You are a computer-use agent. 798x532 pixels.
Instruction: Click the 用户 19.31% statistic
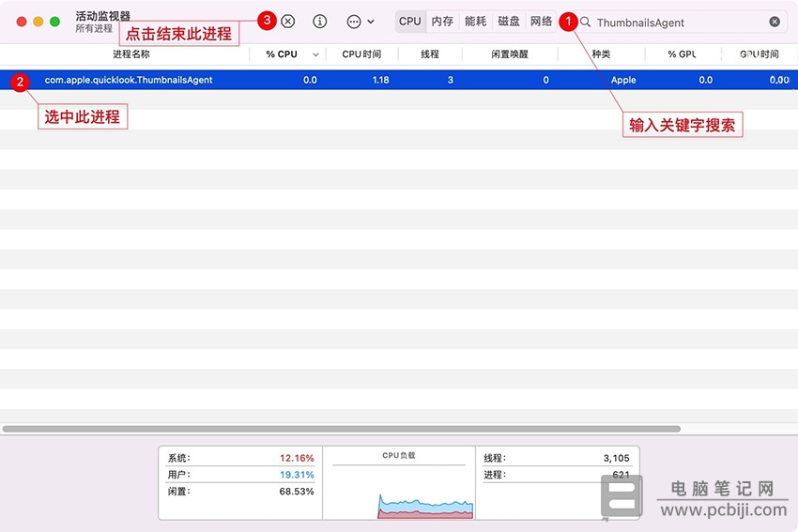point(240,475)
